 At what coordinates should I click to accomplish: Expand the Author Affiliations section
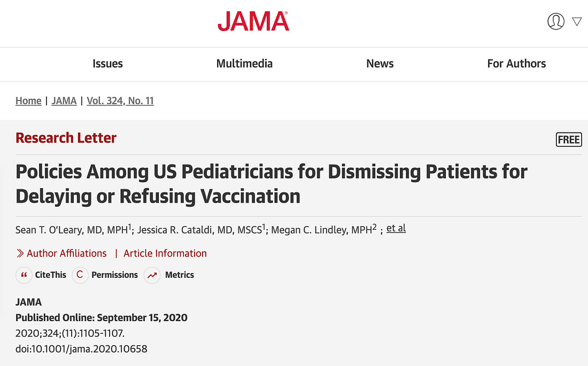pyautogui.click(x=67, y=253)
